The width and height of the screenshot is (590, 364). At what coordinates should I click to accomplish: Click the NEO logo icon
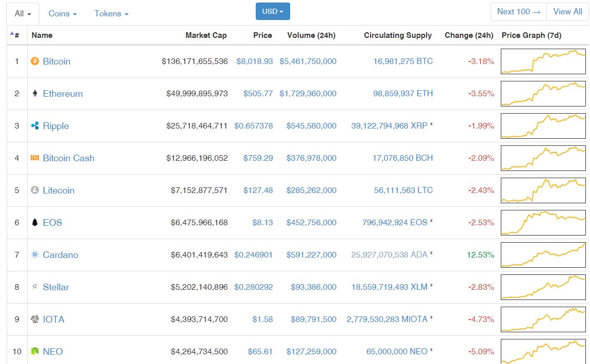coord(35,352)
